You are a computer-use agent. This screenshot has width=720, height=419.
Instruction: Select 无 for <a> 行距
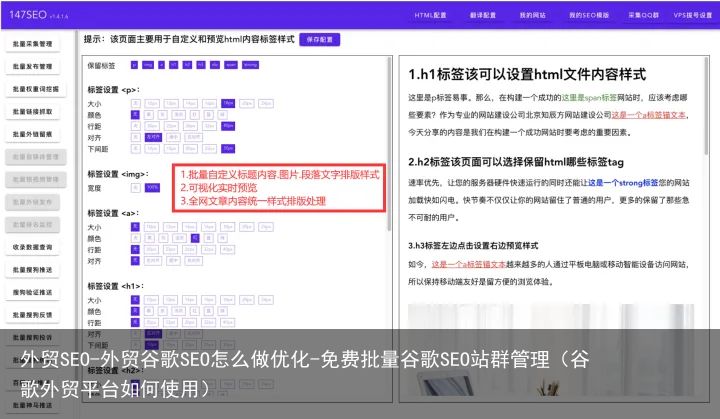[135, 249]
